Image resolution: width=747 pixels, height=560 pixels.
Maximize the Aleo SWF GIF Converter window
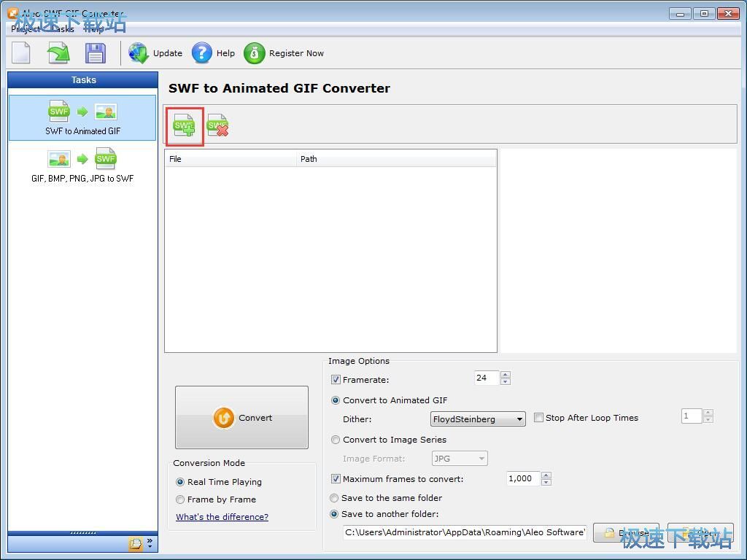[x=704, y=14]
